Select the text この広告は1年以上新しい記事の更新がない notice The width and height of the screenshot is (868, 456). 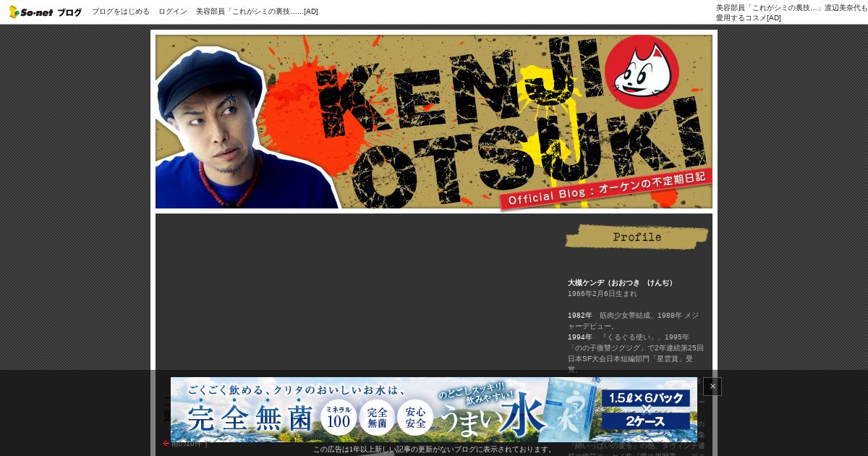[x=434, y=449]
